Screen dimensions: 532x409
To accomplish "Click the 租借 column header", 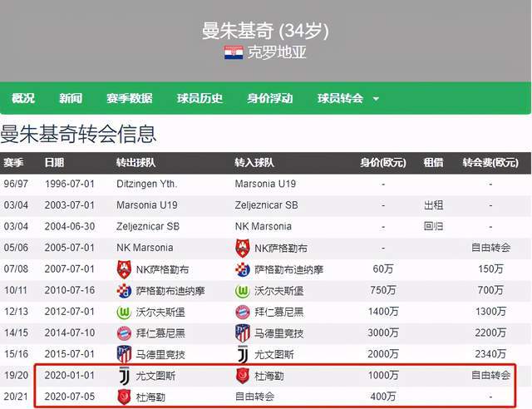I will click(x=433, y=163).
